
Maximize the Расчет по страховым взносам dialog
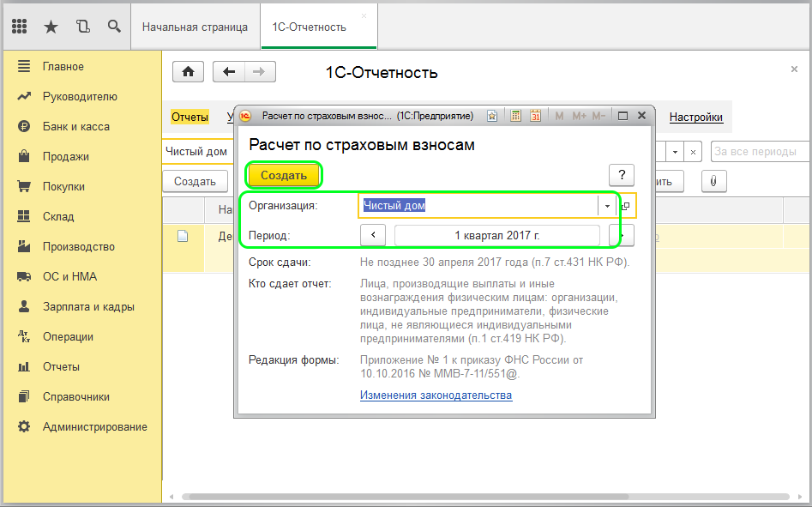[623, 116]
